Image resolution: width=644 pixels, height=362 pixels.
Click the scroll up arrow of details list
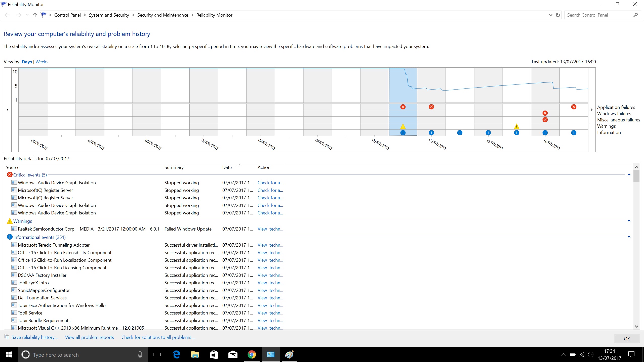(636, 167)
